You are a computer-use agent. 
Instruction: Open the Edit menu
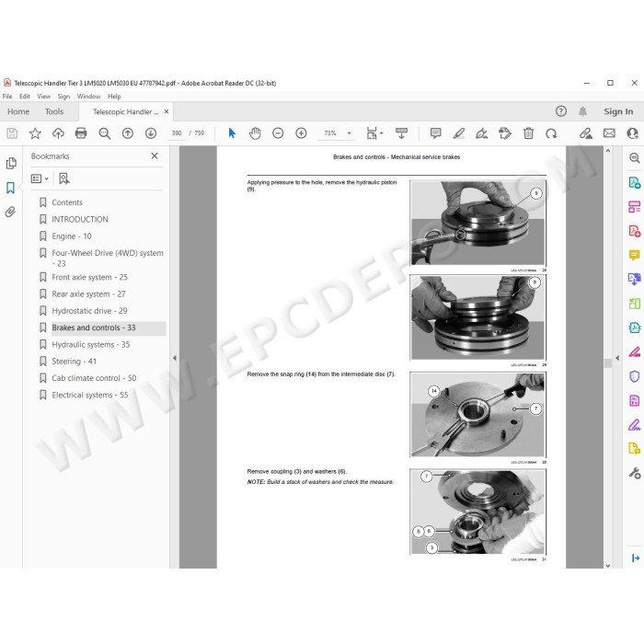click(x=25, y=97)
